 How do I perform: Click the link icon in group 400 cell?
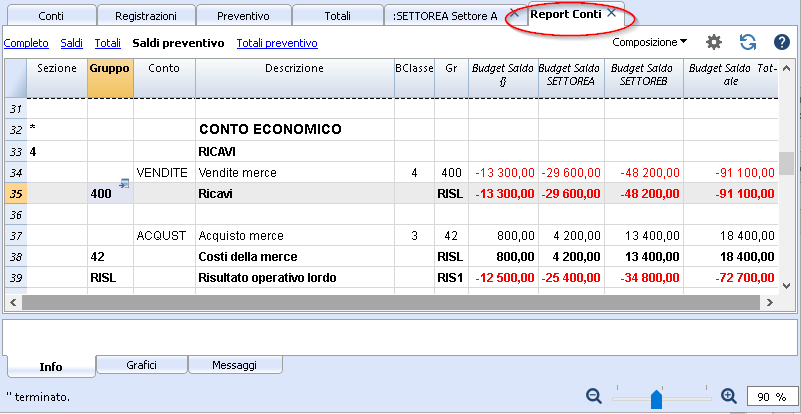tap(124, 183)
